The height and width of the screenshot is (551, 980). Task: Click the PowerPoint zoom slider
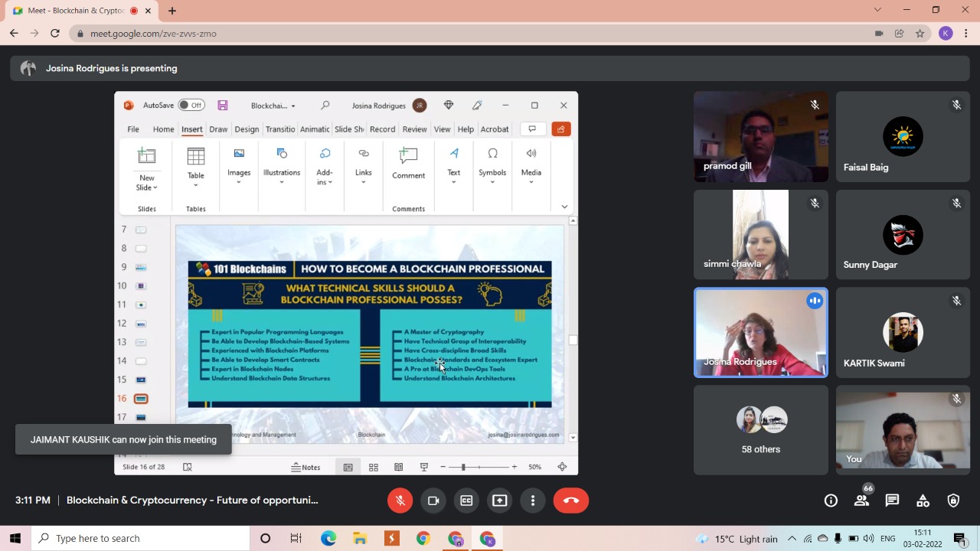463,467
